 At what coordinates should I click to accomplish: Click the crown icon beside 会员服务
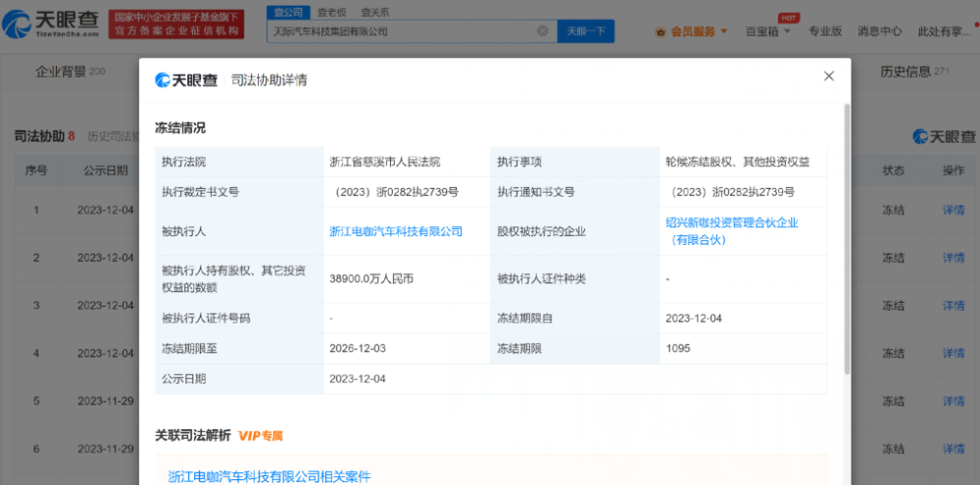click(661, 30)
